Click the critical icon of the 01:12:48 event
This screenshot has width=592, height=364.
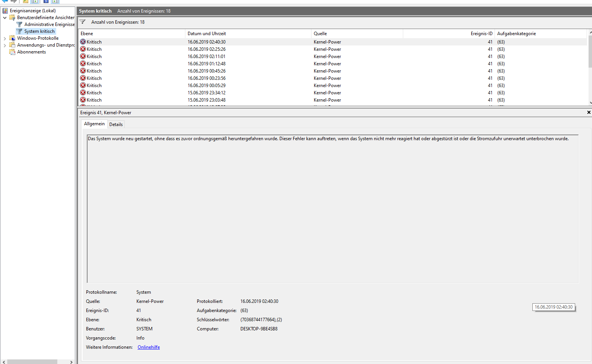tap(83, 63)
